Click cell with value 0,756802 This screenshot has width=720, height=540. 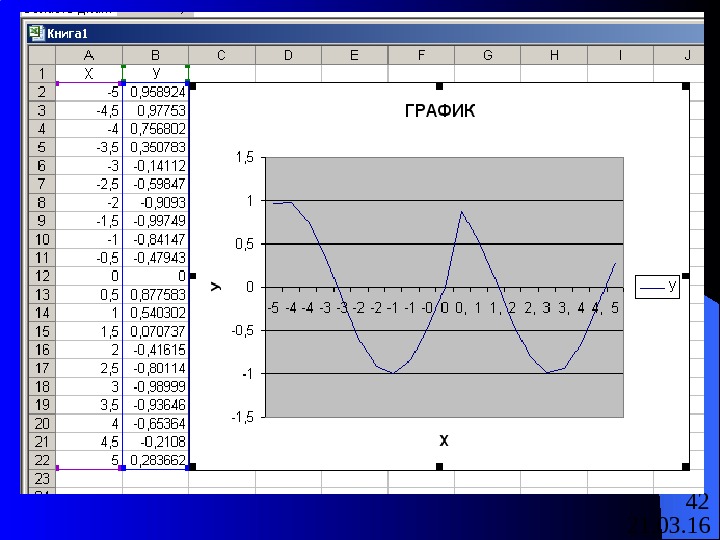pyautogui.click(x=155, y=129)
